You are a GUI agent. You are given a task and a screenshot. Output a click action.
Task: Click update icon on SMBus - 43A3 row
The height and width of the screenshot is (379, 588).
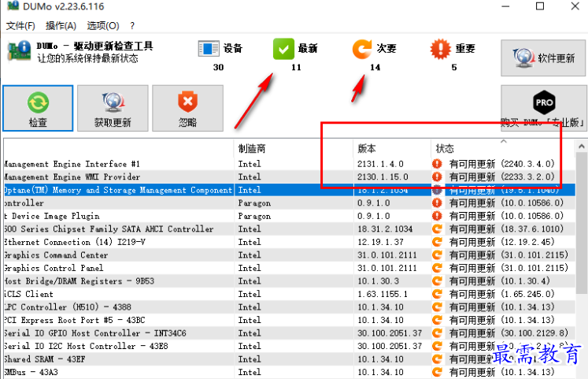click(437, 372)
